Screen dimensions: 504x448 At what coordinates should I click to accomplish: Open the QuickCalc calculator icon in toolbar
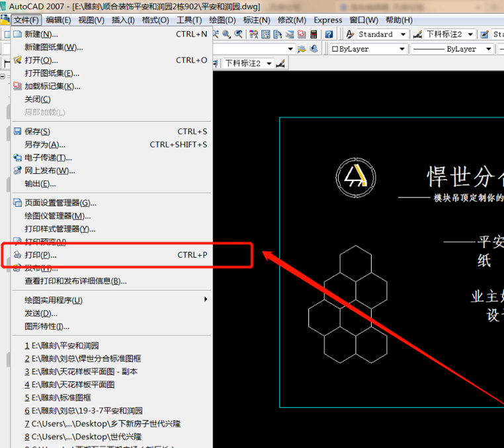pos(314,34)
